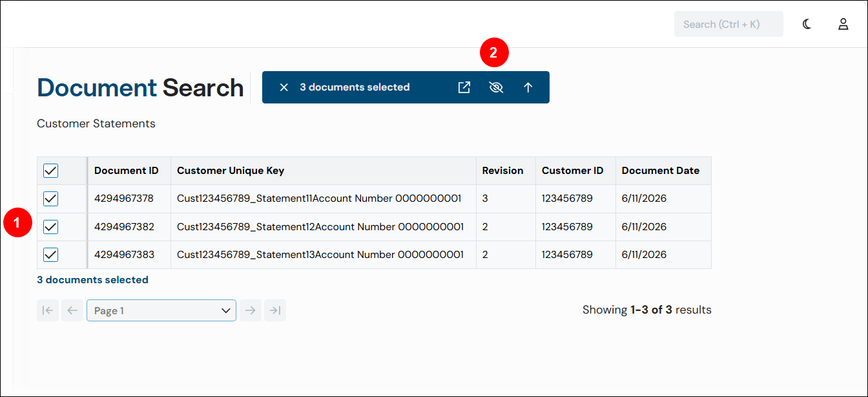Screen dimensions: 868x397
Task: Select the cell with Cust123456789_Statement13Account key
Action: (324, 255)
